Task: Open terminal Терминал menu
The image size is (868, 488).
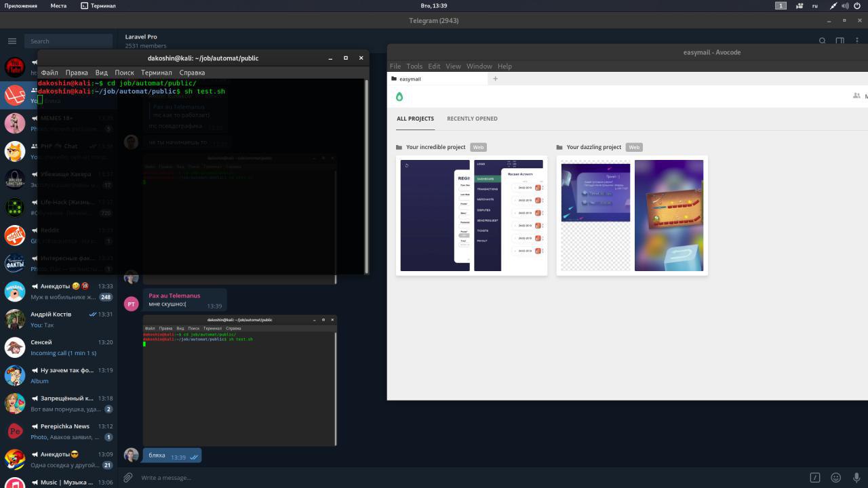Action: point(157,73)
